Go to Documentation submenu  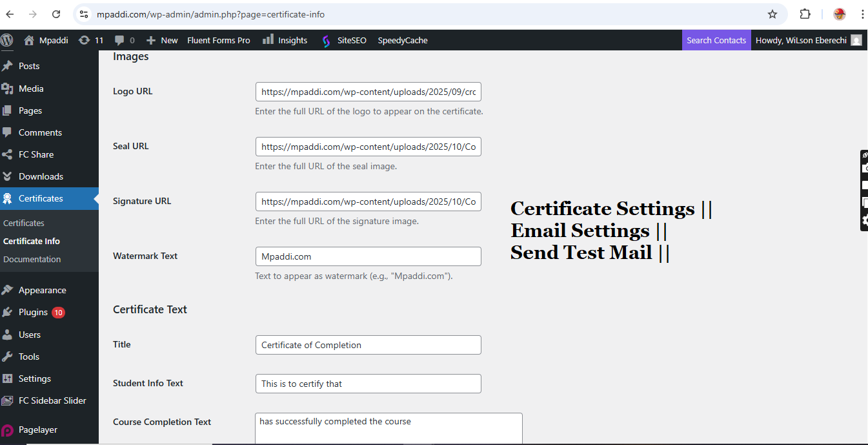32,259
